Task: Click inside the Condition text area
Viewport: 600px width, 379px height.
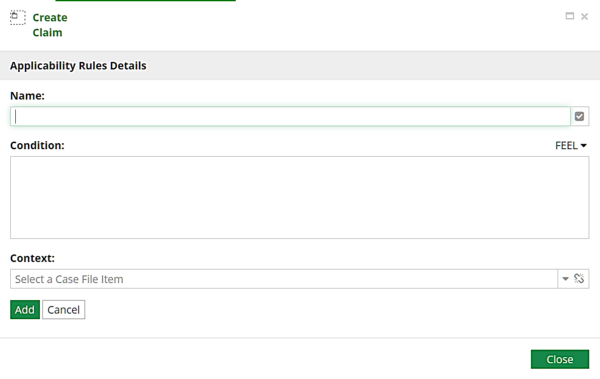Action: (x=300, y=197)
